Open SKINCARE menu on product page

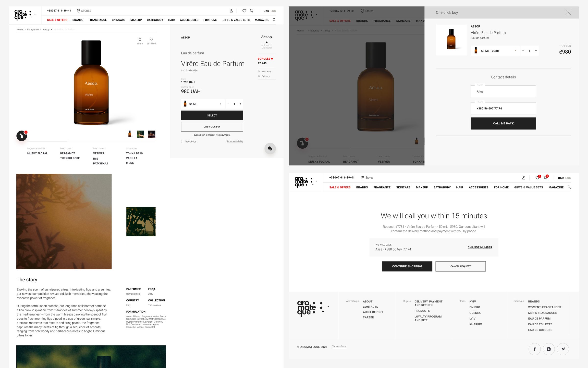tap(119, 20)
